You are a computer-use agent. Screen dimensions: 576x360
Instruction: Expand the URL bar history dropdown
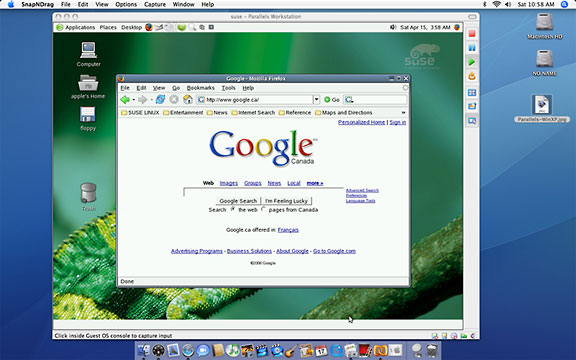pyautogui.click(x=316, y=100)
